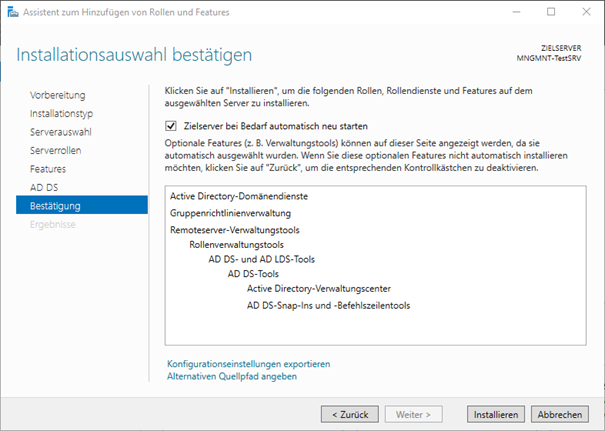Toggle automatic restart of the target server checkbox
Viewport: 605px width, 431px height.
173,127
